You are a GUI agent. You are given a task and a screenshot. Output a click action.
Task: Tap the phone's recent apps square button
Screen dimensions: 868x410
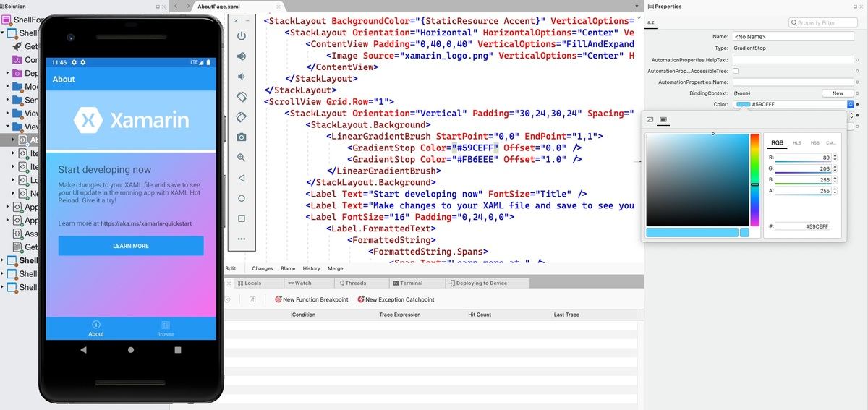178,350
